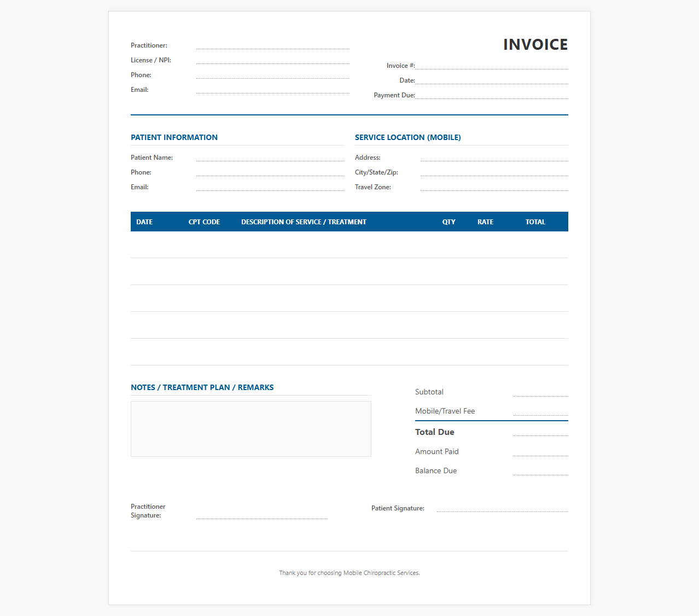Viewport: 699px width, 616px height.
Task: Click the Subtotal amount field
Action: (541, 392)
